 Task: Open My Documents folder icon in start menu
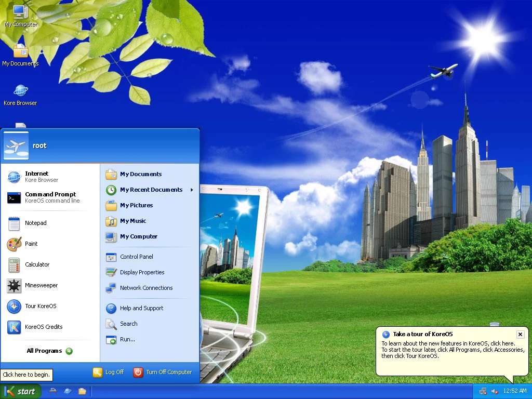pyautogui.click(x=111, y=174)
